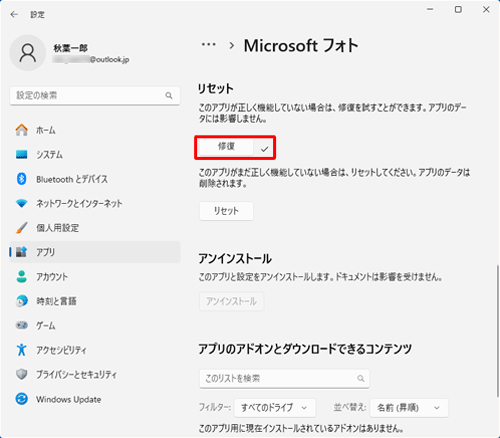Image resolution: width=500 pixels, height=438 pixels.
Task: Open Bluetooth とデバイス page
Action: pos(95,179)
